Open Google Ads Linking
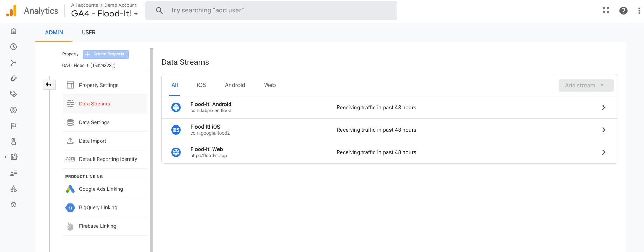The height and width of the screenshot is (252, 644). tap(105, 189)
